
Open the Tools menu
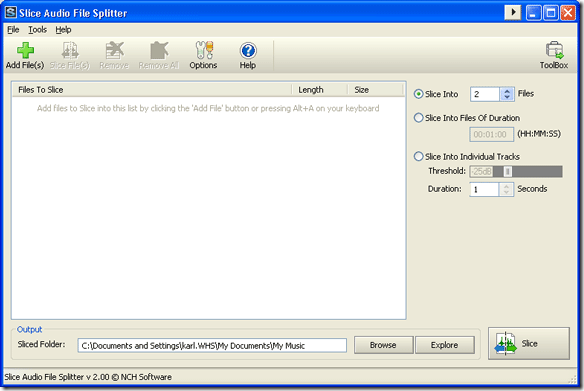click(x=38, y=30)
